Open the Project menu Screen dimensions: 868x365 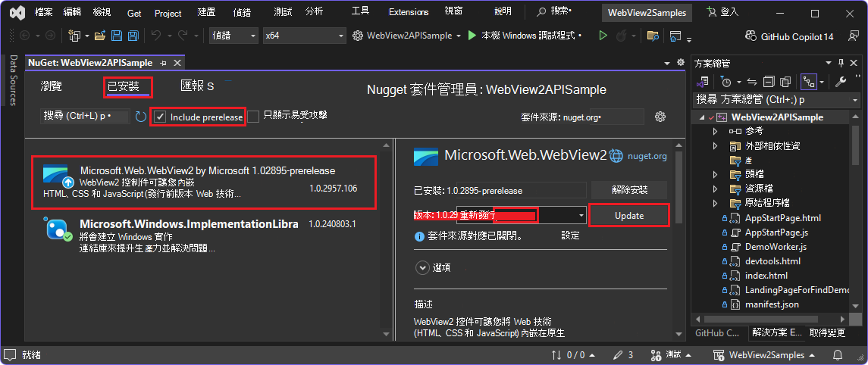(x=168, y=12)
